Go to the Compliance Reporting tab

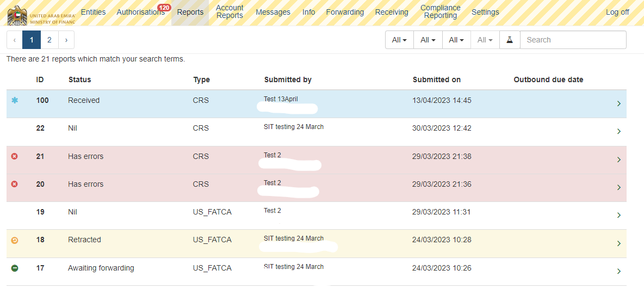pos(440,12)
